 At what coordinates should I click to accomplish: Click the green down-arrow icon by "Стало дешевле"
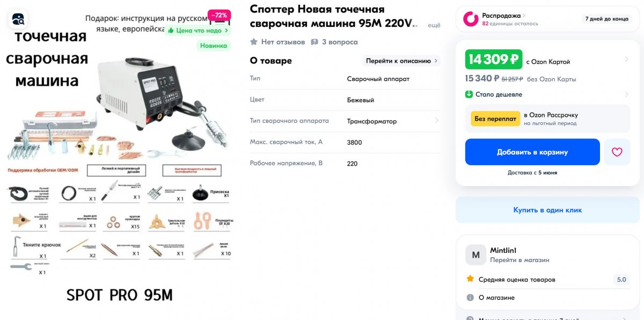[x=469, y=94]
